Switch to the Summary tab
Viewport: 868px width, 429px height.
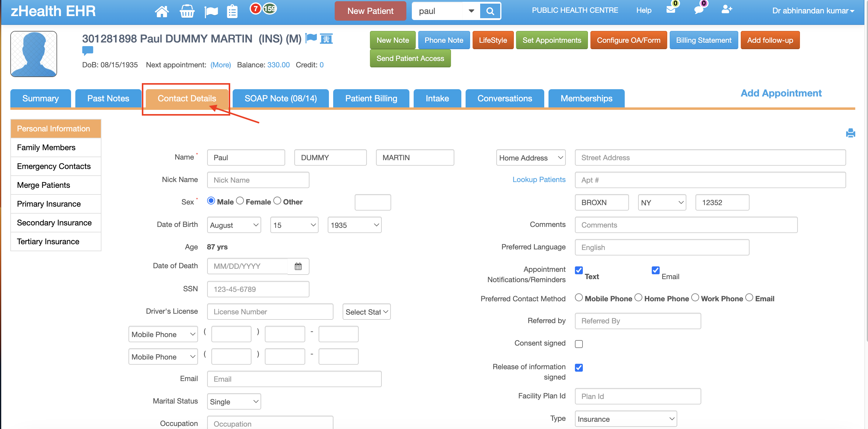tap(40, 98)
